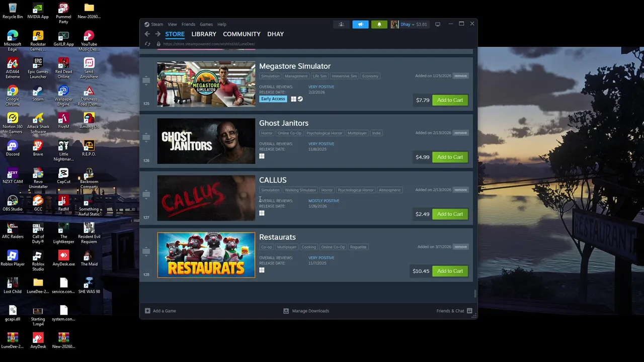Remove CALLUS from wishlist

coord(460,190)
